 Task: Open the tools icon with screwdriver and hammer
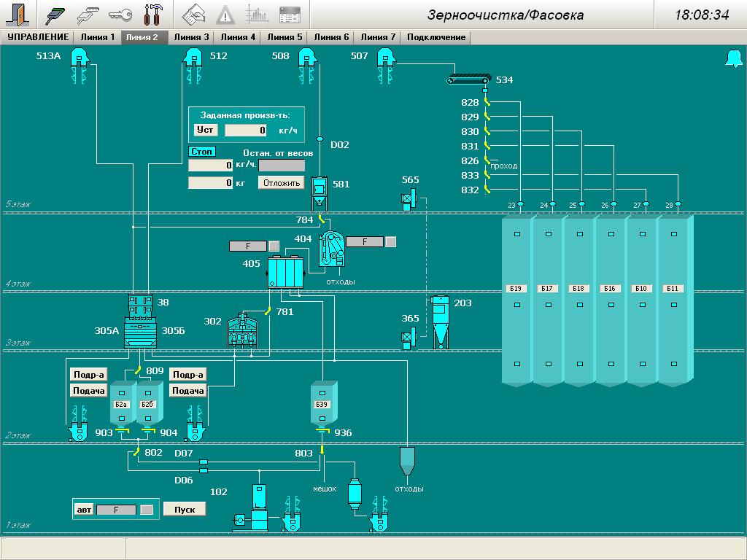[x=152, y=15]
